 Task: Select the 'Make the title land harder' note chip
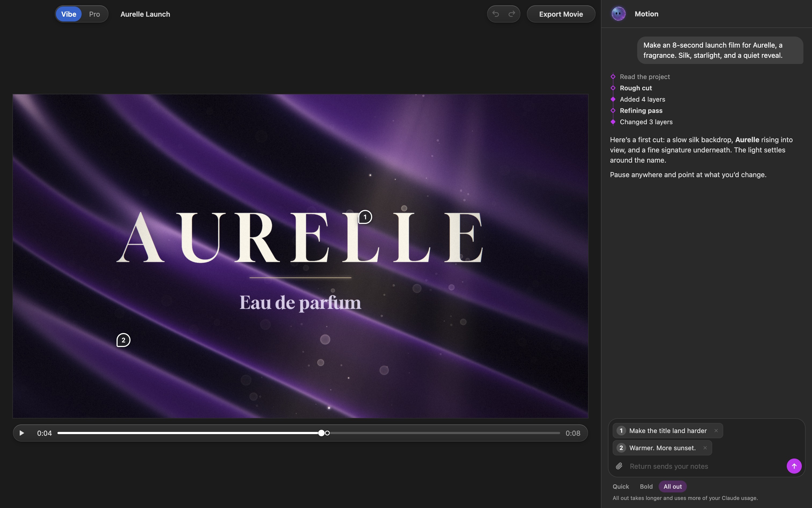tap(668, 431)
